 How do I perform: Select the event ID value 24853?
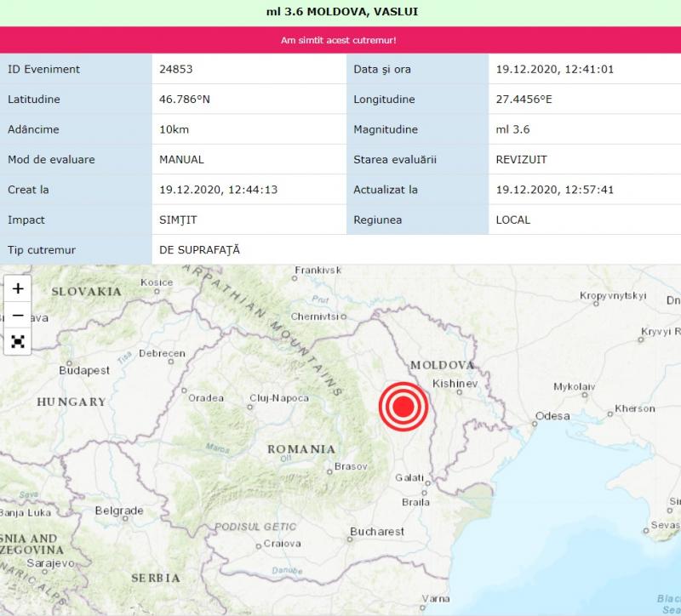click(x=176, y=69)
